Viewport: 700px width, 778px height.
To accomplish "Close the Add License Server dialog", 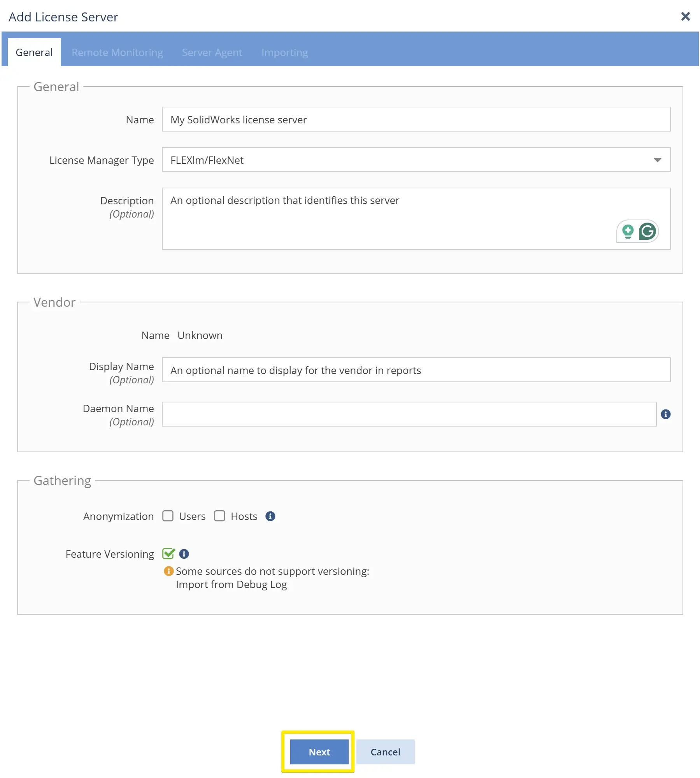I will pyautogui.click(x=685, y=16).
